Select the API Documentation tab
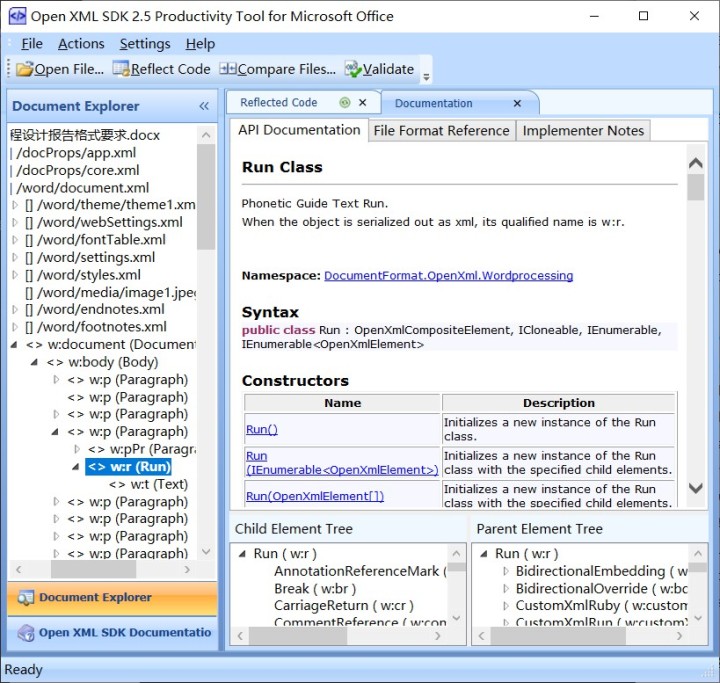 [x=299, y=130]
